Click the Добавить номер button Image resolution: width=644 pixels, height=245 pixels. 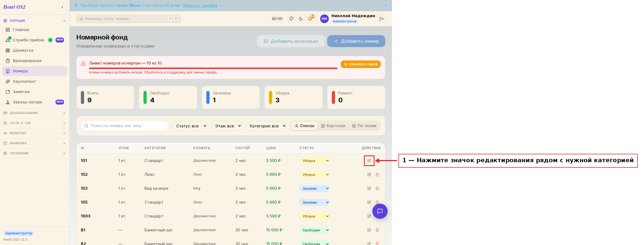pos(356,41)
